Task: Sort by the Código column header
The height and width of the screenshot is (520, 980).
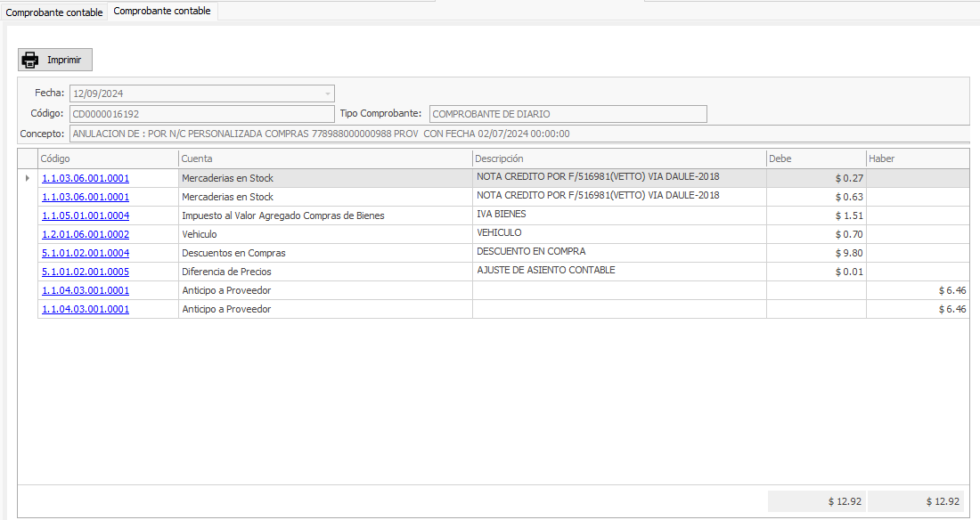Action: point(107,158)
